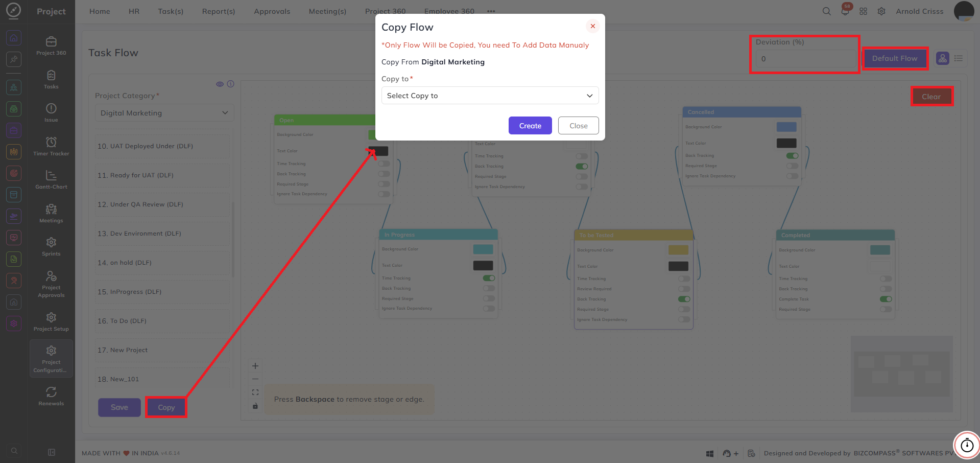Viewport: 980px width, 463px height.
Task: Toggle the eye icon above Project Category
Action: coord(220,84)
